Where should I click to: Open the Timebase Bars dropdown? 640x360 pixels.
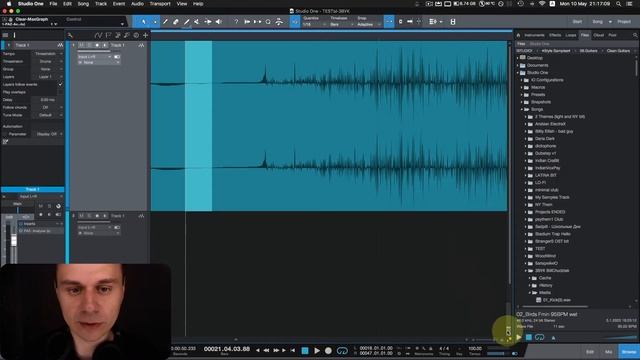pos(341,24)
